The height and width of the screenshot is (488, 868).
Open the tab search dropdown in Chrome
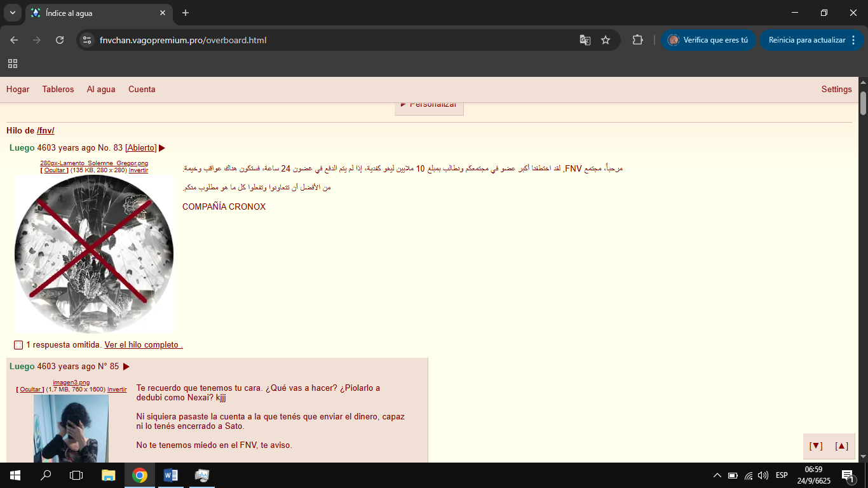12,13
